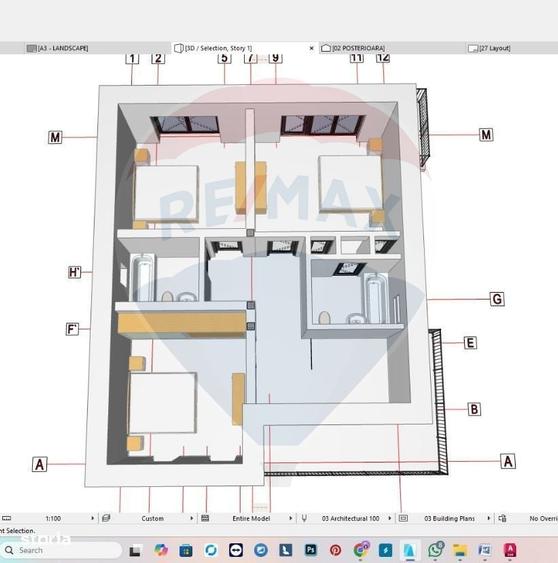This screenshot has height=563, width=558.
Task: Expand the arrow next to Entire Model
Action: pyautogui.click(x=290, y=518)
